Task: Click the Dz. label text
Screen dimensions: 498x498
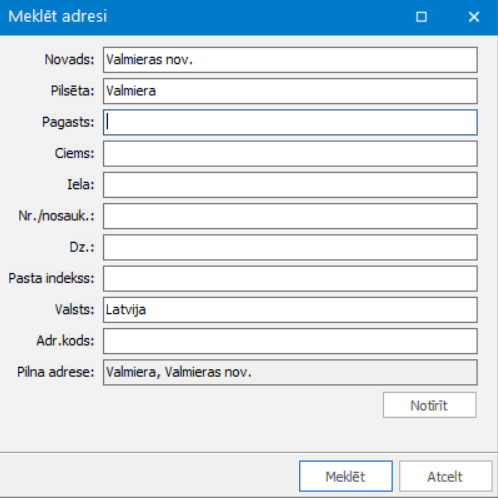Action: coord(82,247)
